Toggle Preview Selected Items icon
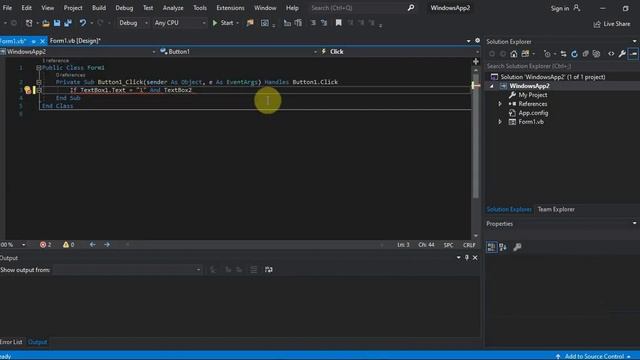The width and height of the screenshot is (640, 360). pos(633,54)
